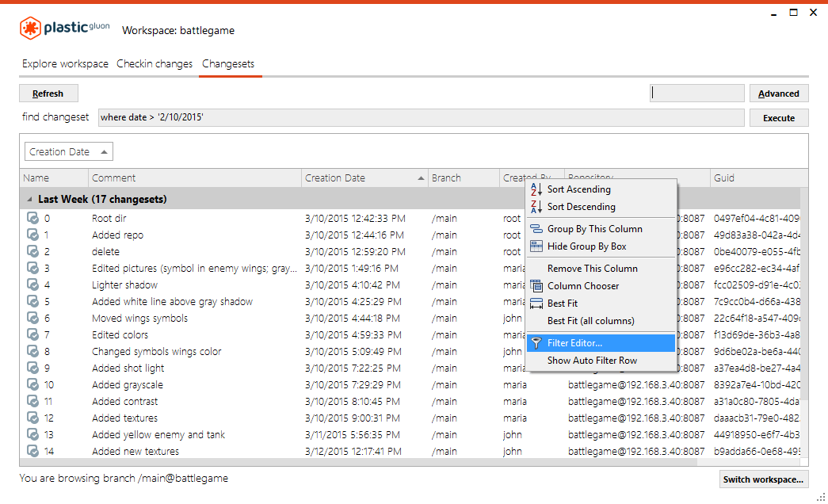Image resolution: width=828 pixels, height=504 pixels.
Task: Click the changeset icon for row 5 Added white line
Action: pos(32,301)
